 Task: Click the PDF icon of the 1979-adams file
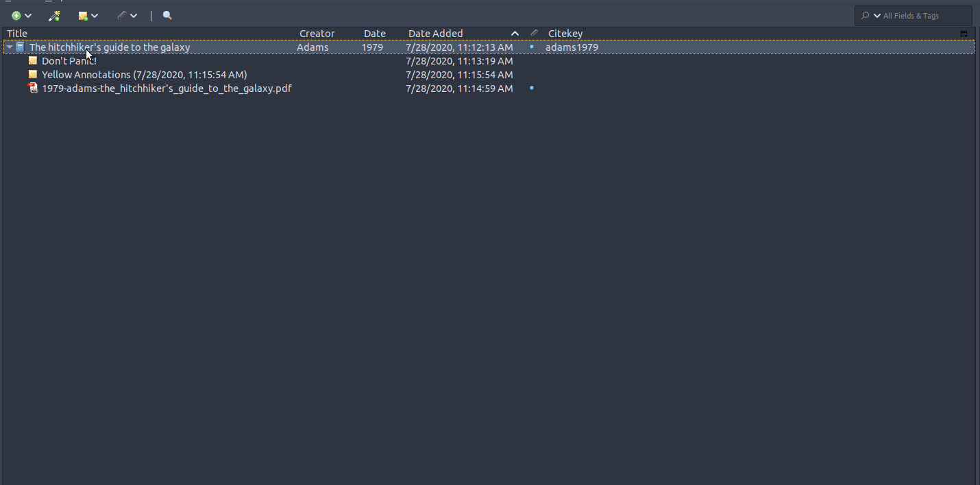pos(33,88)
